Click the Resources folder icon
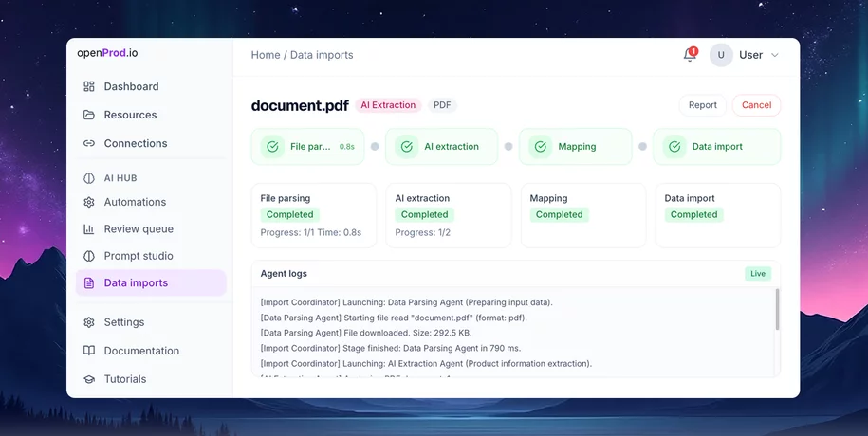The height and width of the screenshot is (436, 868). click(x=89, y=115)
